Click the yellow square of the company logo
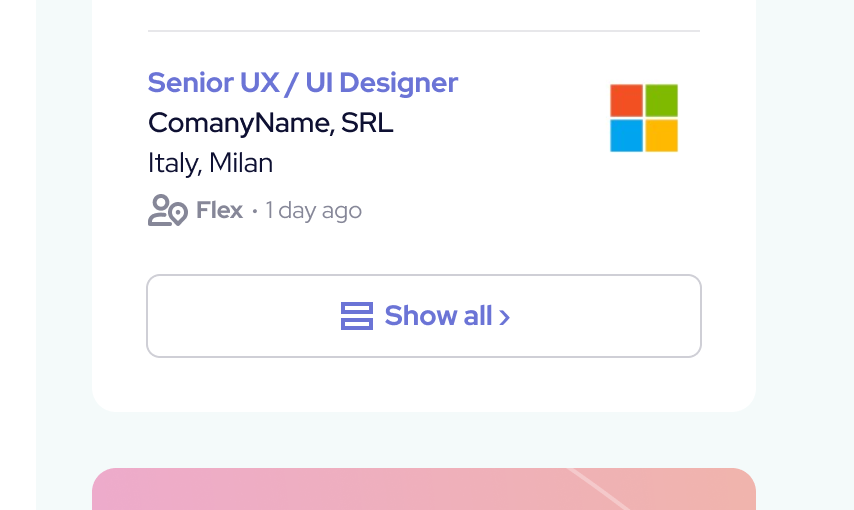 662,136
